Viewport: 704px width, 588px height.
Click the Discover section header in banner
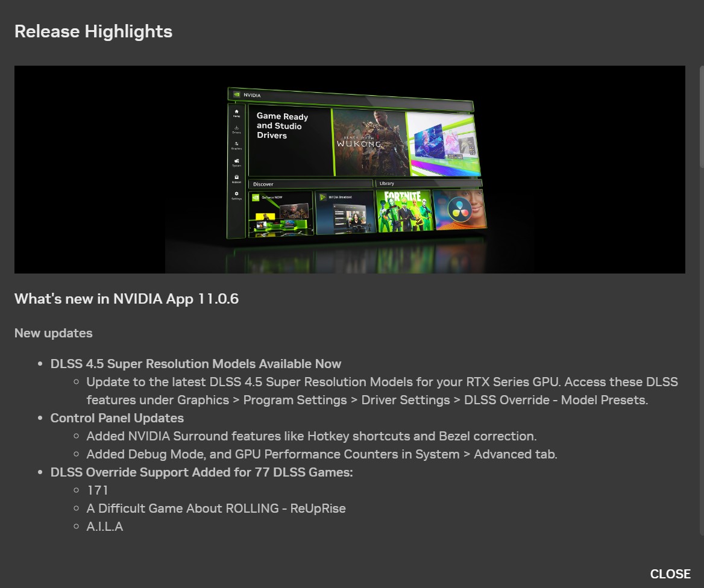click(x=263, y=184)
